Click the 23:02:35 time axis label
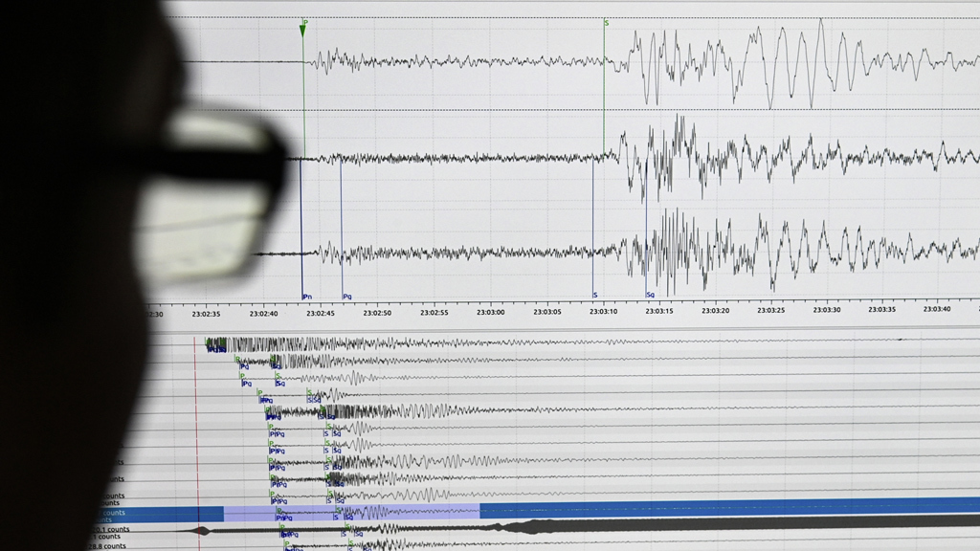Viewport: 980px width, 551px height. [x=206, y=313]
